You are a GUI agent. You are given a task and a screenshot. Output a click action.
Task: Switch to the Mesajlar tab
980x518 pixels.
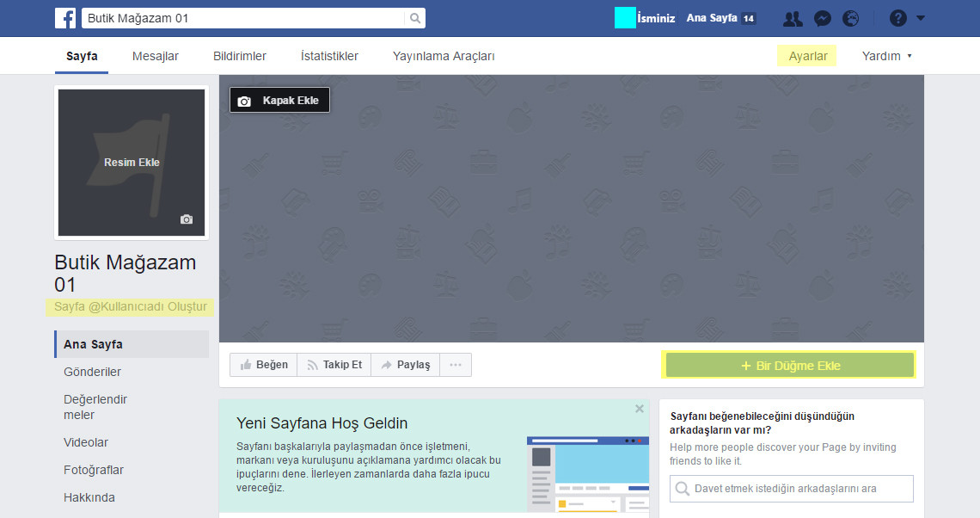pyautogui.click(x=156, y=56)
